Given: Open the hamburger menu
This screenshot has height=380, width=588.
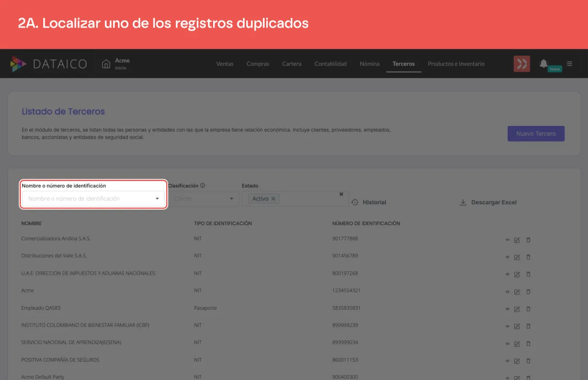Looking at the screenshot, I should pos(570,63).
